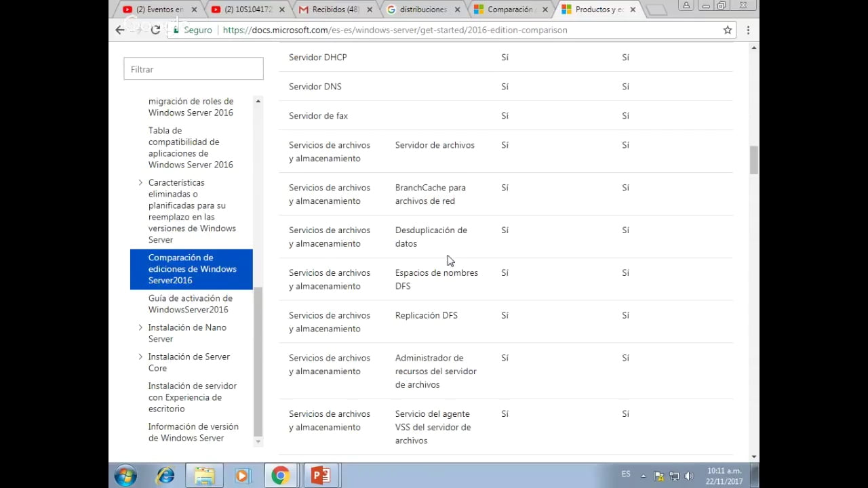This screenshot has height=488, width=868.
Task: Click the sidebar scroll down arrow
Action: [x=258, y=442]
